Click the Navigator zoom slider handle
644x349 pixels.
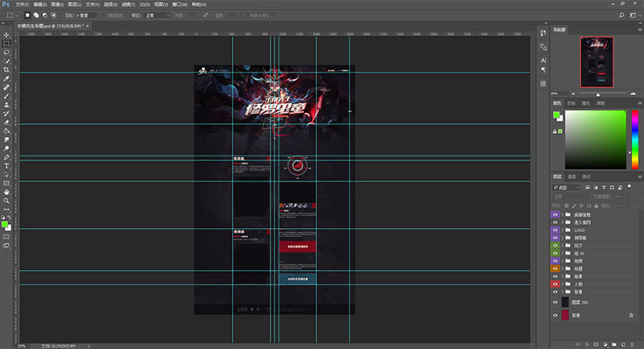(x=598, y=94)
